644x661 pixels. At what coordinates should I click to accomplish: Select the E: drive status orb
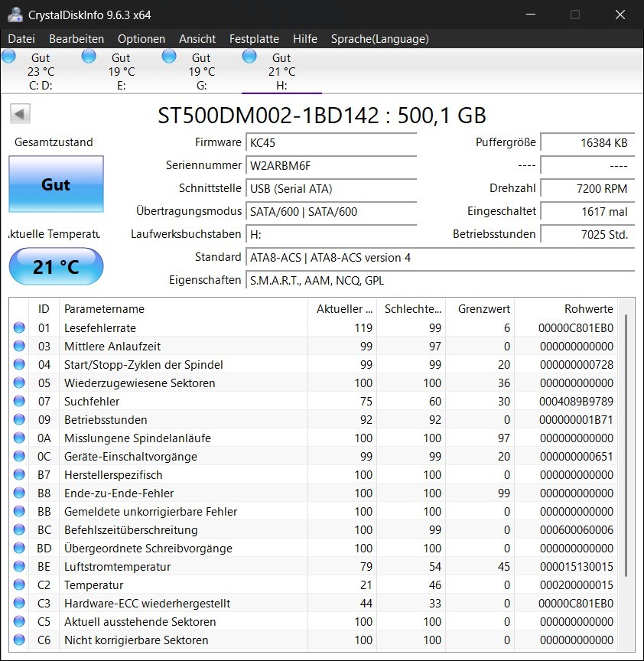[89, 56]
